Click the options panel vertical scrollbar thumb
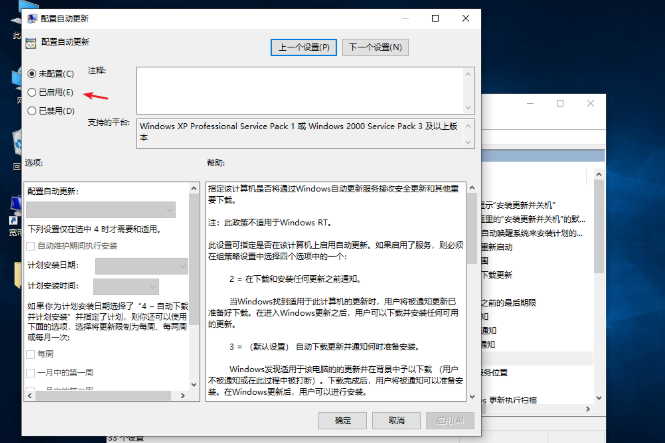The image size is (665, 443). pos(194,259)
